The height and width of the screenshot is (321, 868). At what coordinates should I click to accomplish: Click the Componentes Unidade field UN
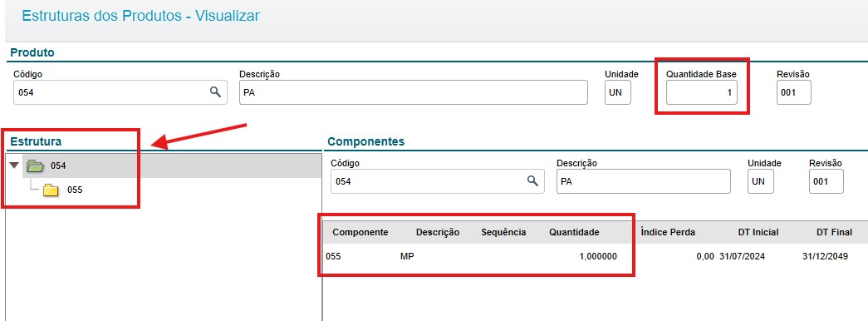(761, 180)
